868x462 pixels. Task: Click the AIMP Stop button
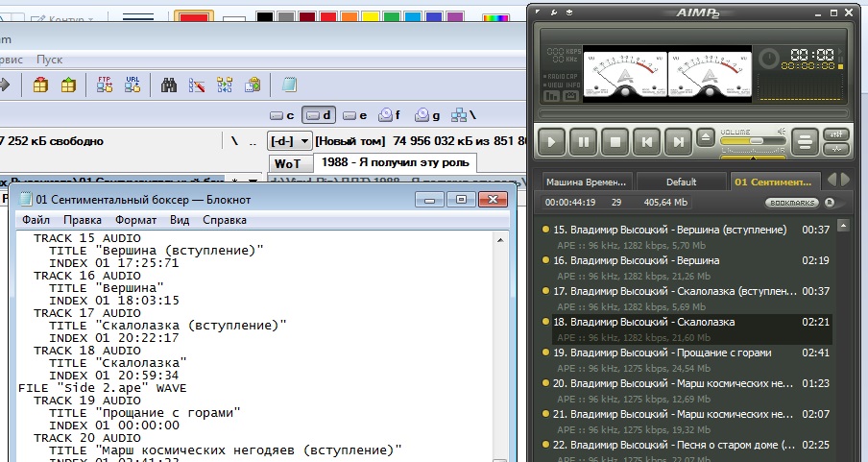pyautogui.click(x=615, y=142)
